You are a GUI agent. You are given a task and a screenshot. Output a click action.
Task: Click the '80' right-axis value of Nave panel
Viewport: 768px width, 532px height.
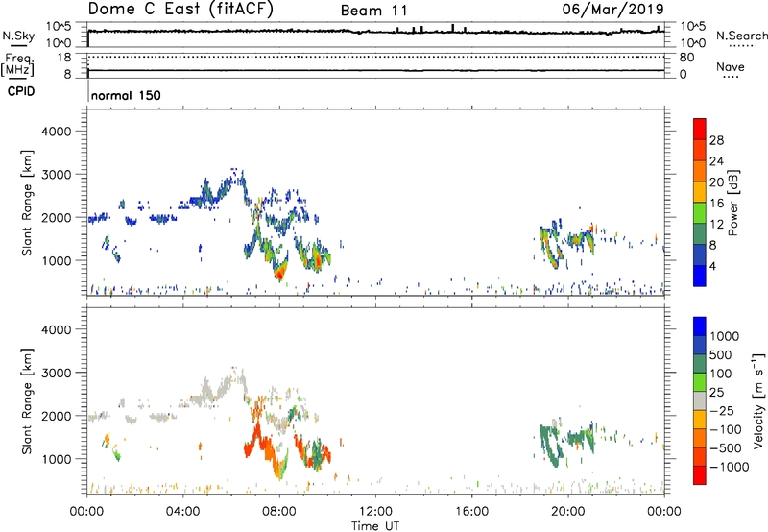pyautogui.click(x=686, y=58)
